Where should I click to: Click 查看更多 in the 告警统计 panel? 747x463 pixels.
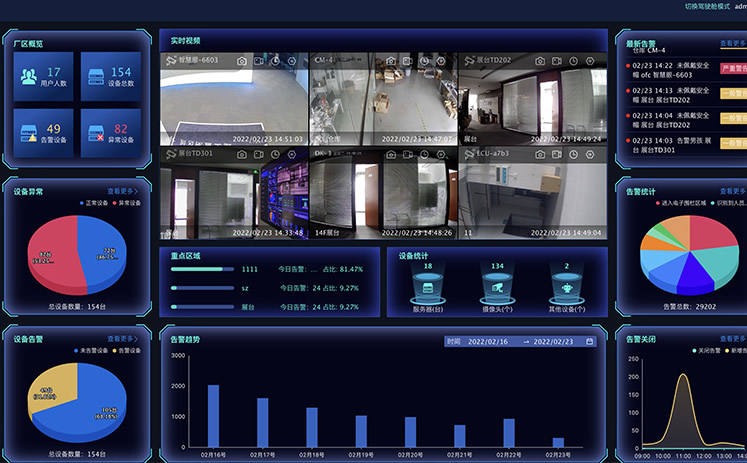(733, 191)
